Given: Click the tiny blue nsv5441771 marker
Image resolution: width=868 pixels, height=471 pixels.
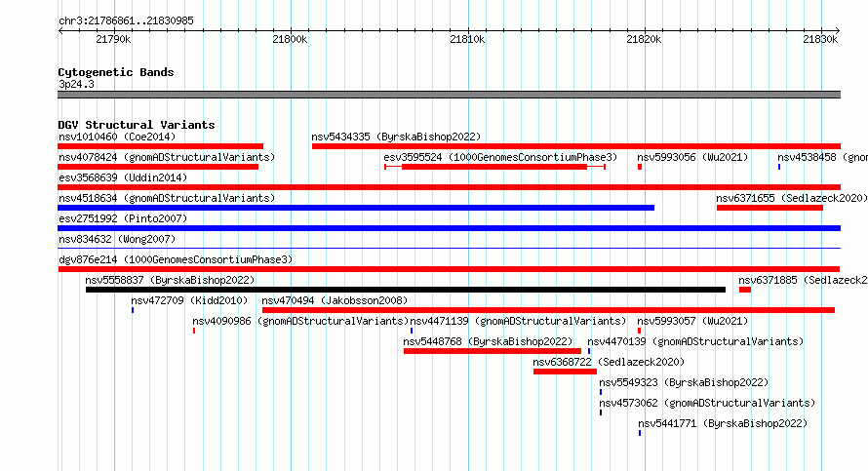Looking at the screenshot, I should click(x=640, y=433).
